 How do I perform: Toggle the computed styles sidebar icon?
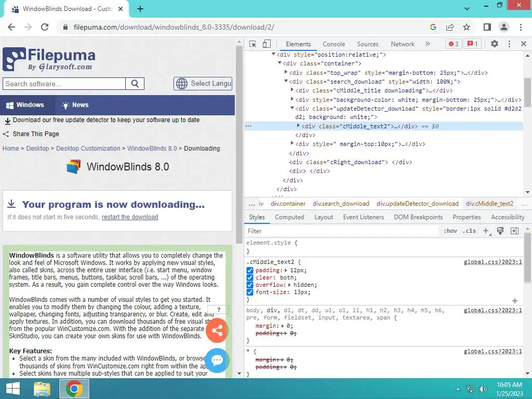(514, 231)
